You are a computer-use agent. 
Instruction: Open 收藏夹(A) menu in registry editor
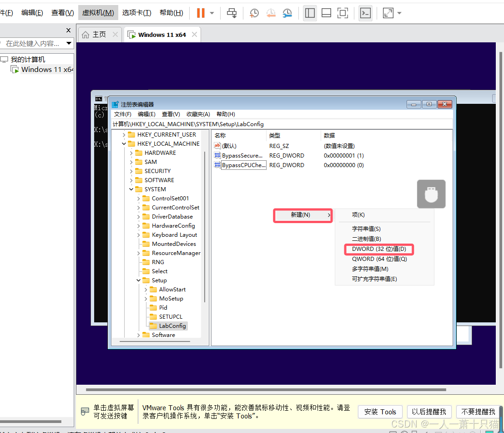(198, 114)
